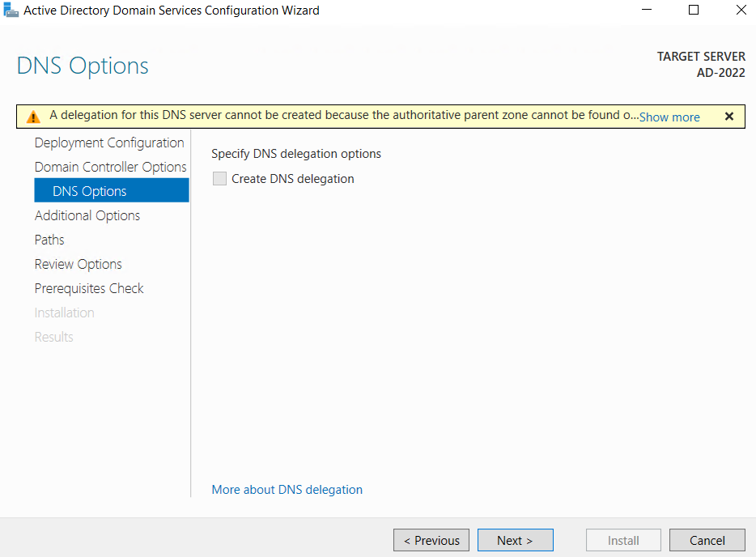This screenshot has width=756, height=557.
Task: Enable the Create DNS delegation checkbox
Action: tap(219, 179)
